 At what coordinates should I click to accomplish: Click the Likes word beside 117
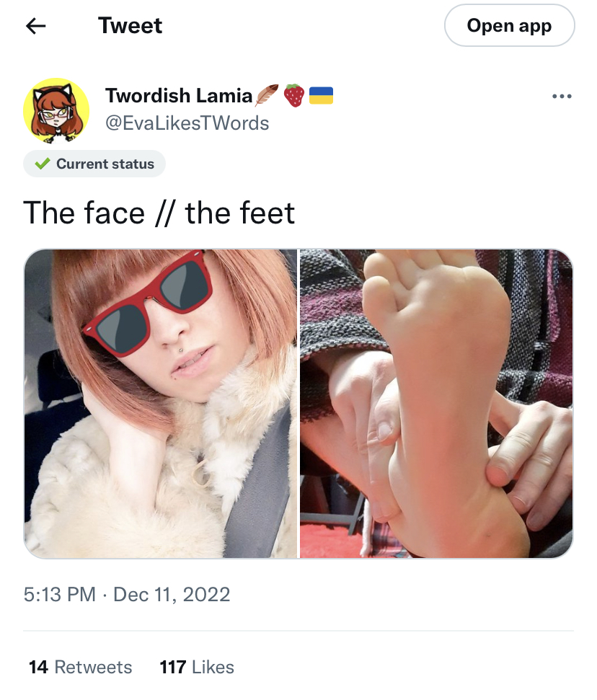pyautogui.click(x=213, y=667)
